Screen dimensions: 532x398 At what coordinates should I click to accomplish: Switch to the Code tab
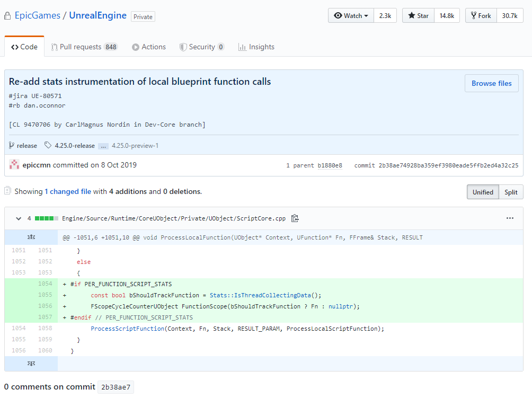24,47
